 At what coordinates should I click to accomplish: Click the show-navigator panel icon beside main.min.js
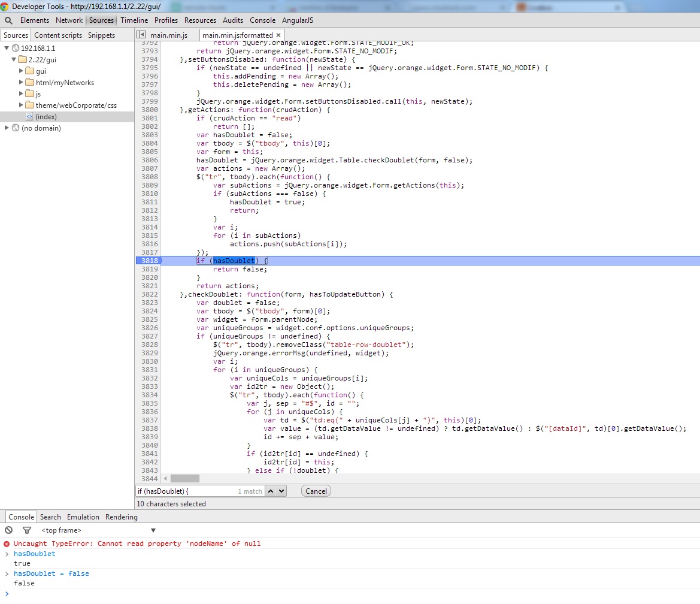pyautogui.click(x=141, y=35)
